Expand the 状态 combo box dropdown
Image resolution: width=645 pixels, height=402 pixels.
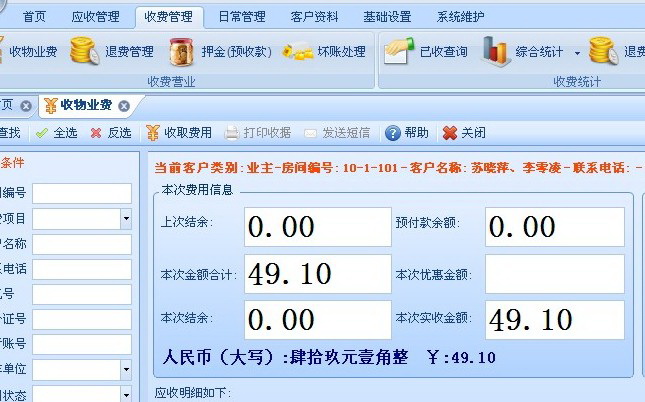tap(126, 394)
